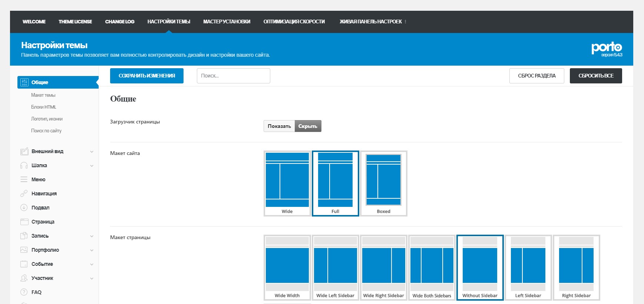Expand the Запись section chevron
Screen dimensions: 644x304
tap(92, 236)
